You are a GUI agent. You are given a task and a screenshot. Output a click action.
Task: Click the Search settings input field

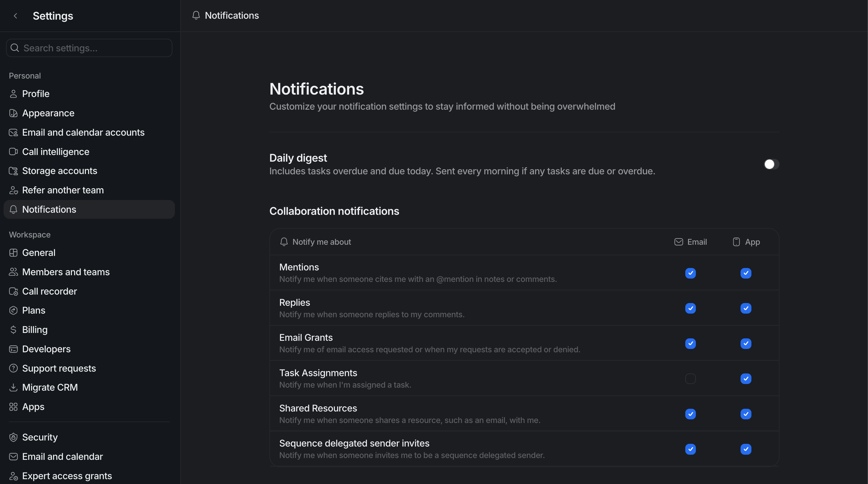click(x=89, y=48)
